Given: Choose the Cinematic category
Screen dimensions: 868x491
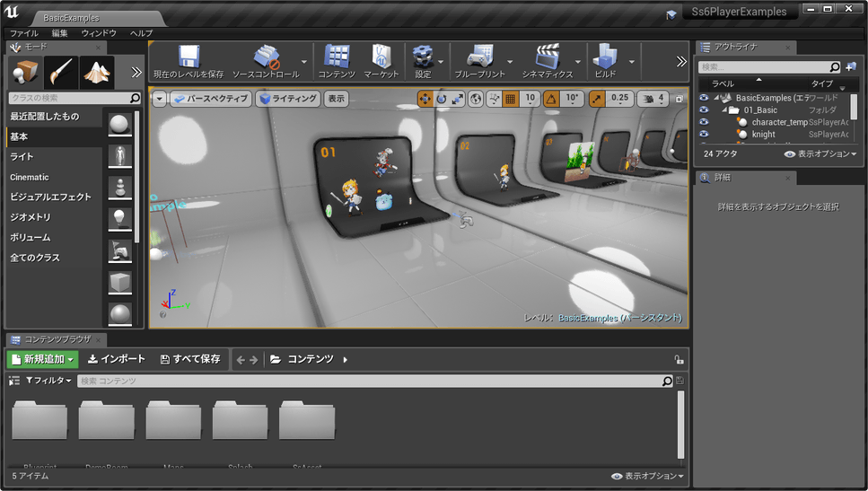Looking at the screenshot, I should [x=54, y=177].
